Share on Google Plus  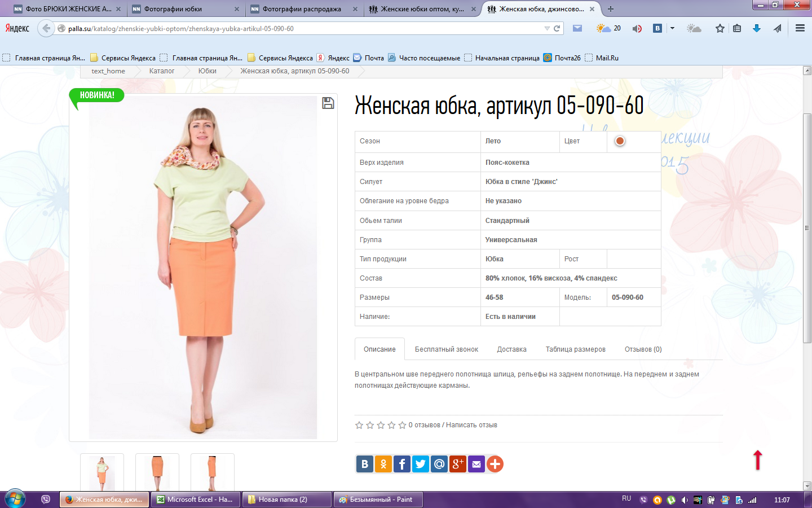(458, 464)
